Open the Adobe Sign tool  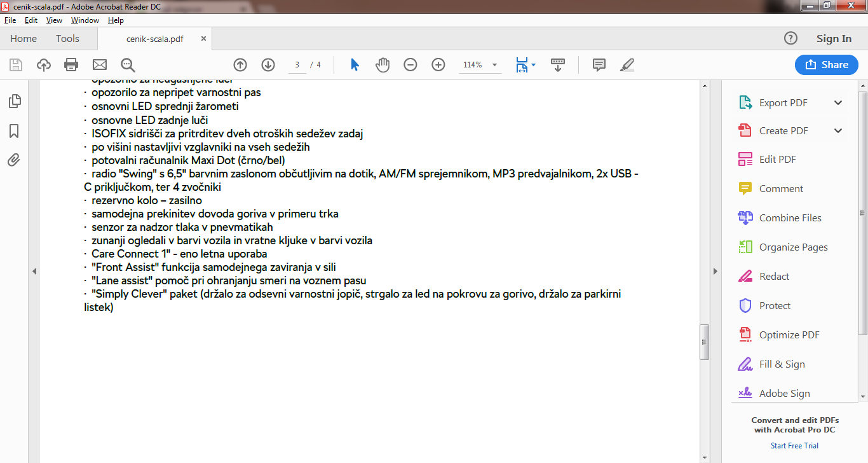[x=774, y=393]
